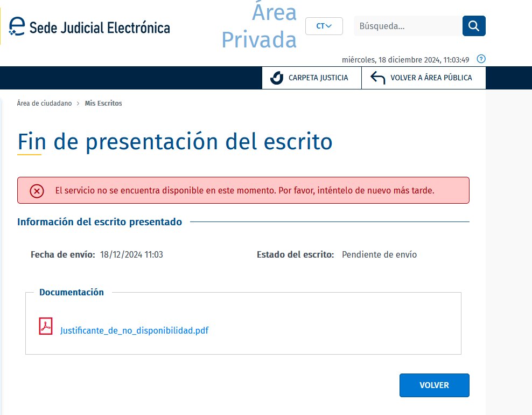Image resolution: width=532 pixels, height=415 pixels.
Task: Click the magnifier search button
Action: tap(474, 26)
